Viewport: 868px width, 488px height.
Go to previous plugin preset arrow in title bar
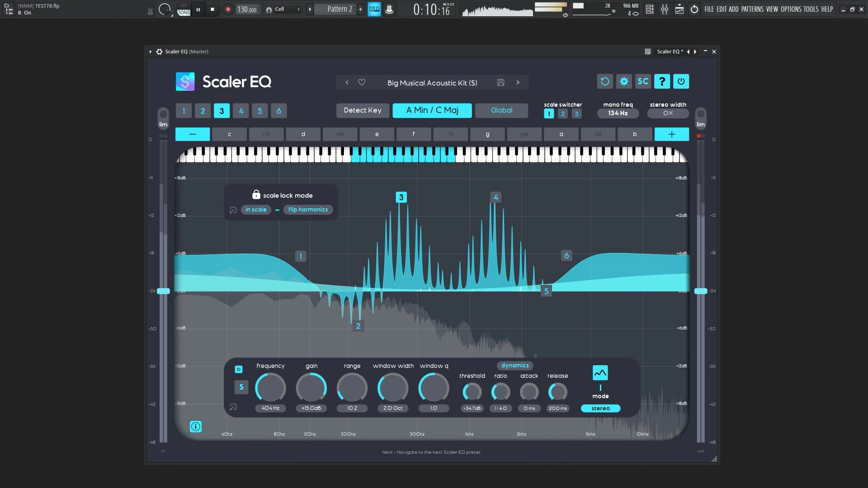(x=689, y=52)
